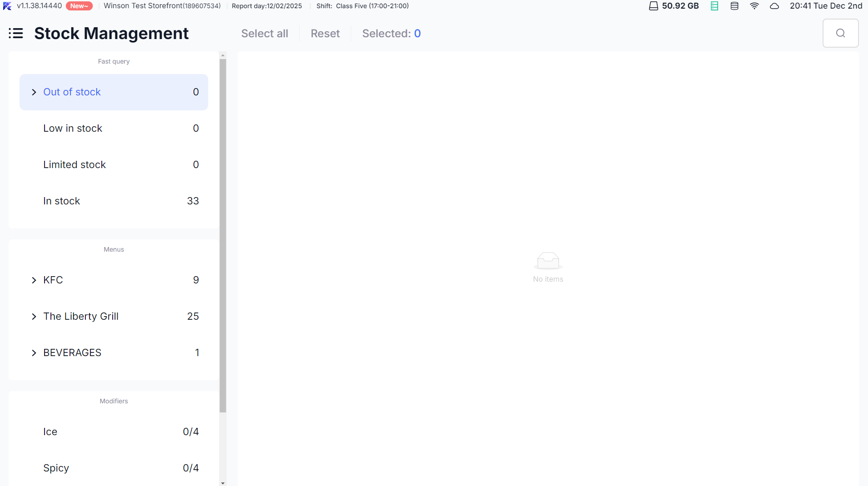
Task: Expand the BEVERAGES menu chevron
Action: point(34,353)
